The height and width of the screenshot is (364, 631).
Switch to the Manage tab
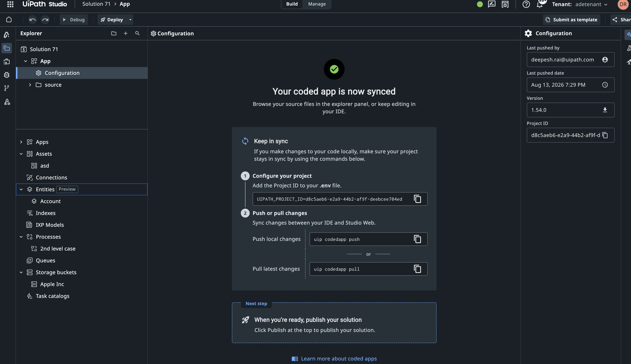click(x=317, y=4)
